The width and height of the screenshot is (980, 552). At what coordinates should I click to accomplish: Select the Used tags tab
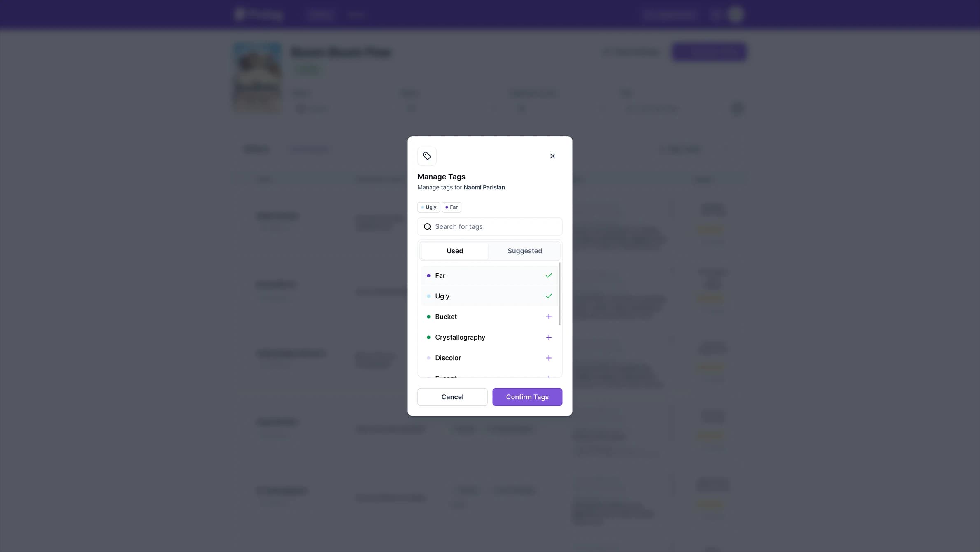tap(454, 250)
